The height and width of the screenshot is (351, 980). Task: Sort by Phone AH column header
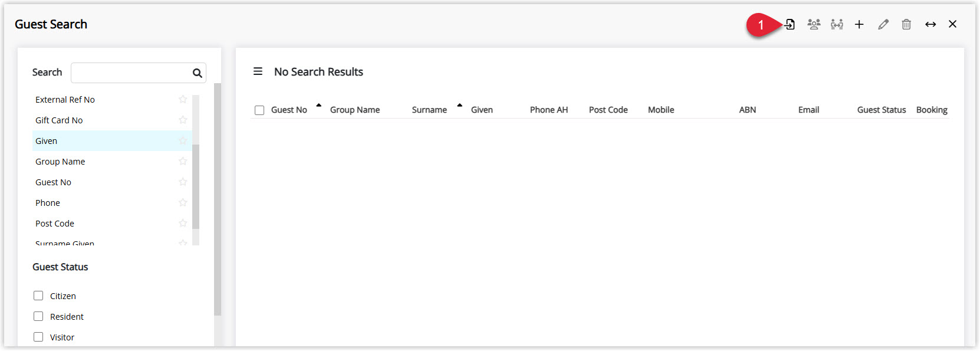coord(549,110)
